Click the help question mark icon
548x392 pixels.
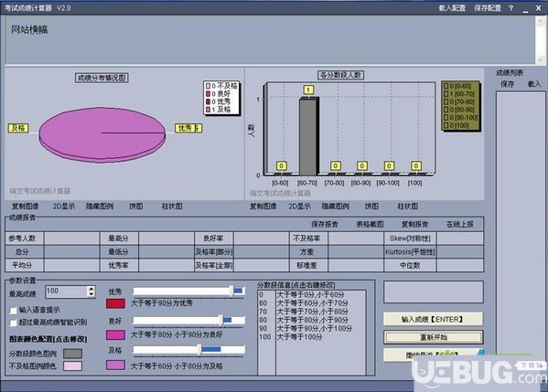[x=511, y=7]
